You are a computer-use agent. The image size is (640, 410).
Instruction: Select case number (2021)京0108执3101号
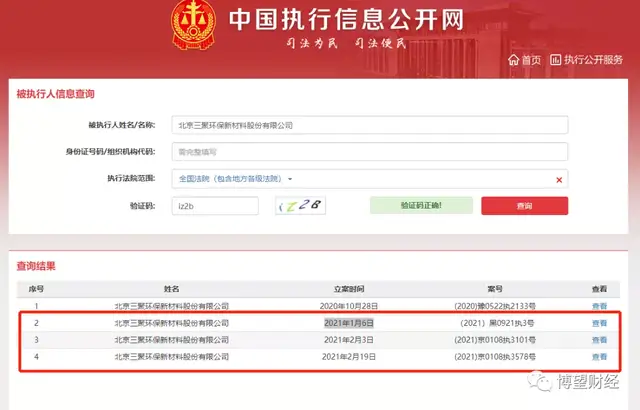pos(495,340)
